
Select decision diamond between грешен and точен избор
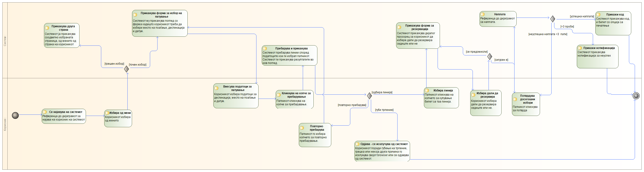coord(126,69)
